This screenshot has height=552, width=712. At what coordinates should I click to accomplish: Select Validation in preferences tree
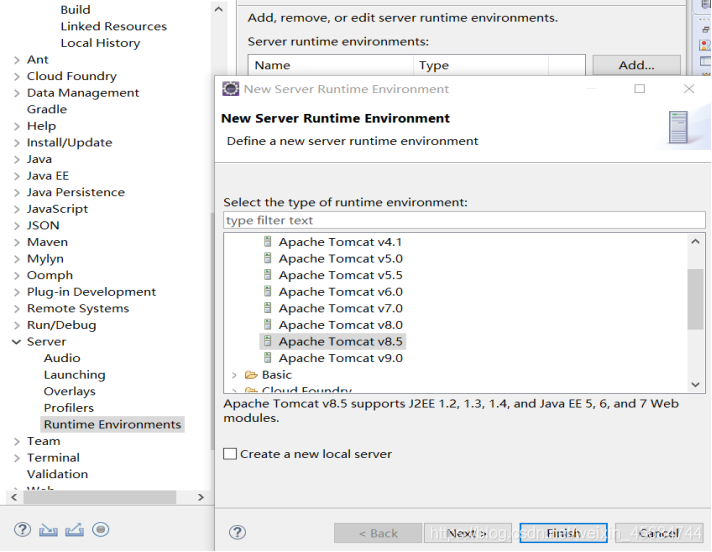click(57, 474)
